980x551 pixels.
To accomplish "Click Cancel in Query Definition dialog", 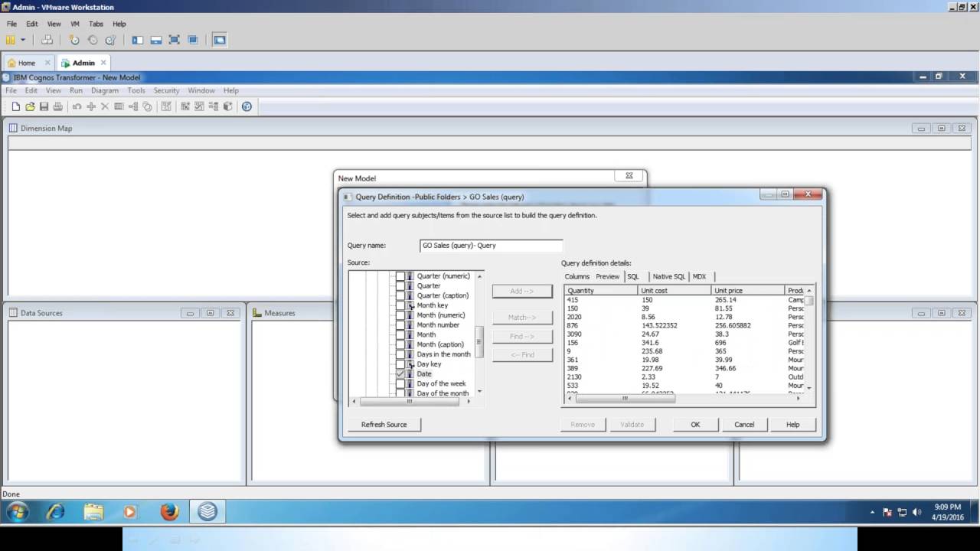I will [x=744, y=425].
